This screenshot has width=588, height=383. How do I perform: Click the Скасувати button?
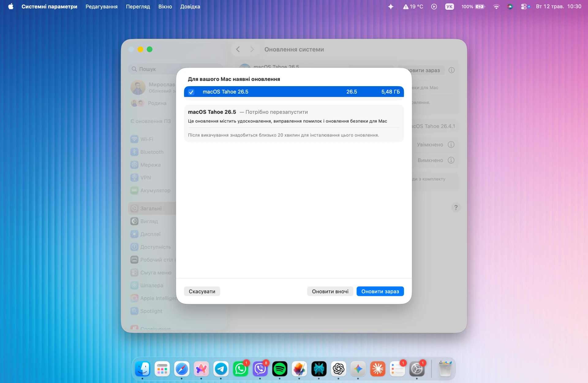[202, 291]
